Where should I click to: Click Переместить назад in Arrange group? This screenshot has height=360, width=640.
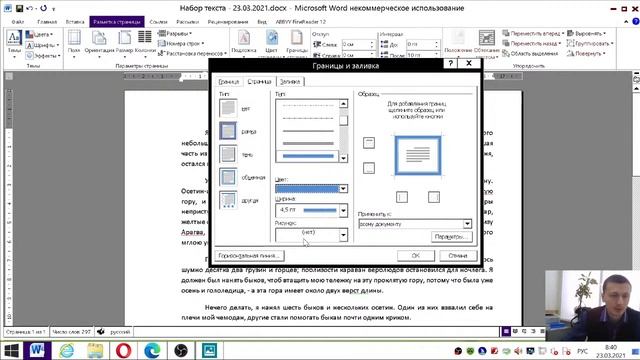point(532,43)
